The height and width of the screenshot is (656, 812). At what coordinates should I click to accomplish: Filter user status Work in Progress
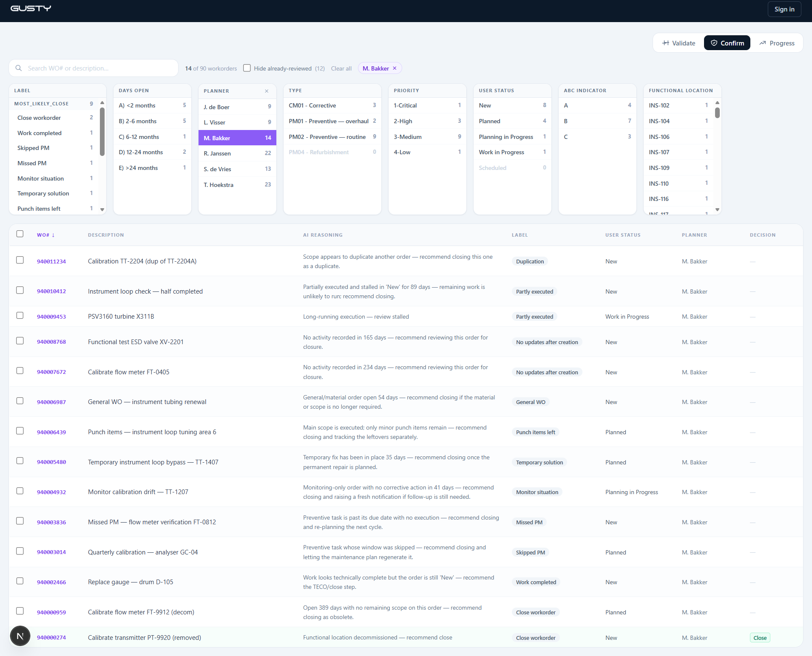[512, 152]
